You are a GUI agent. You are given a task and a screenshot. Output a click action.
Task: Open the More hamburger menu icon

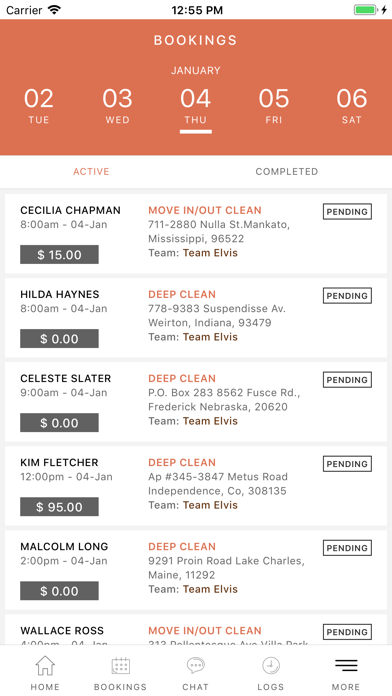346,665
